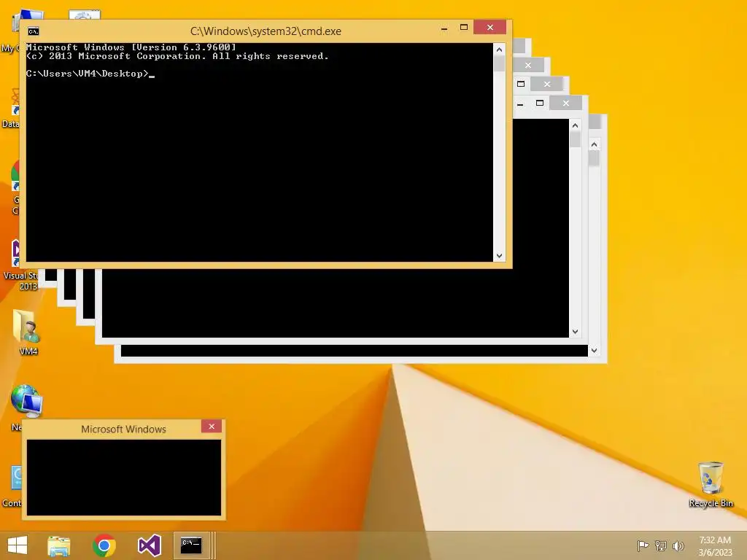Select the Microsoft Windows thumbnail preview

coord(124,477)
